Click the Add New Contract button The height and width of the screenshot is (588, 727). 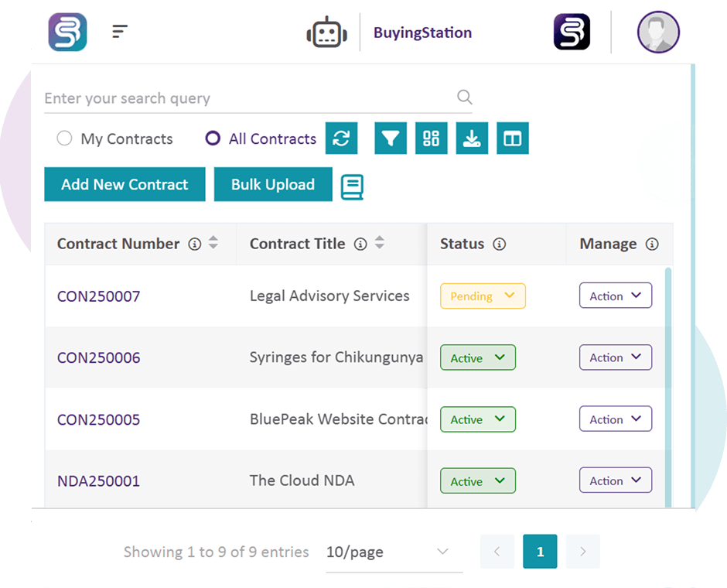(x=125, y=184)
